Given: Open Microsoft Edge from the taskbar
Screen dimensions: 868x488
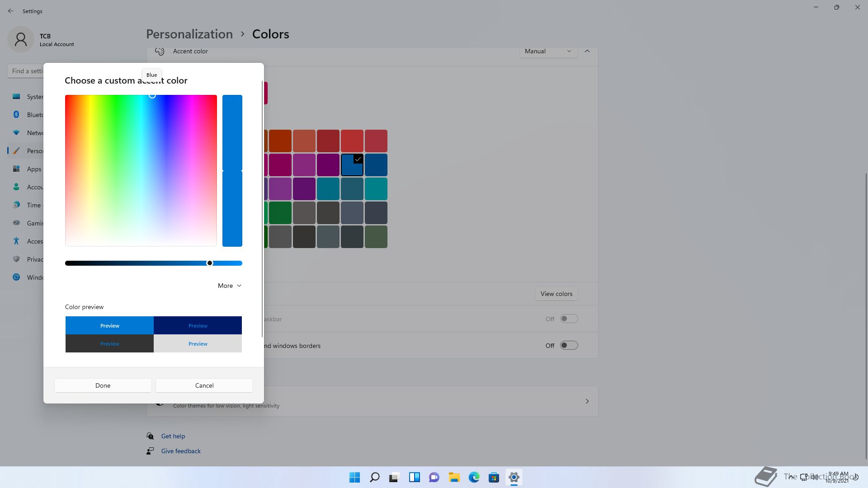Looking at the screenshot, I should (x=474, y=477).
